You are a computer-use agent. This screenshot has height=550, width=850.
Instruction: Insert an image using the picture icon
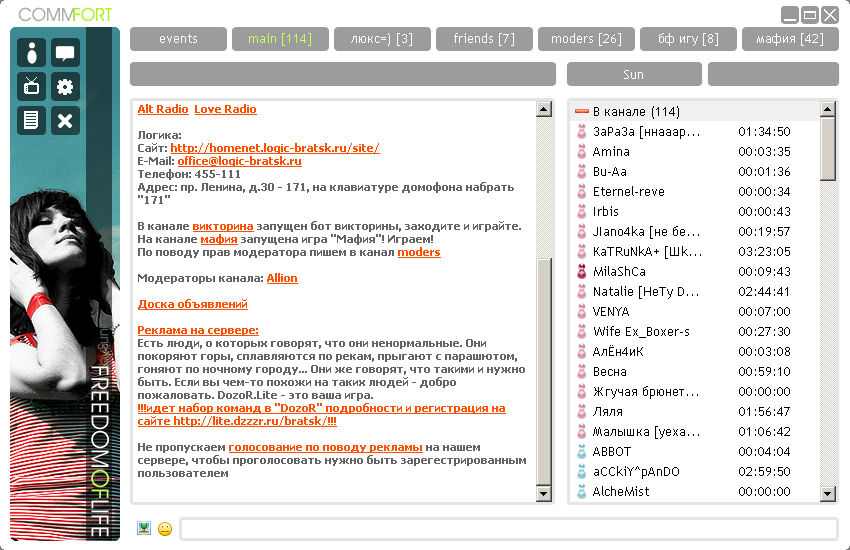[x=144, y=528]
